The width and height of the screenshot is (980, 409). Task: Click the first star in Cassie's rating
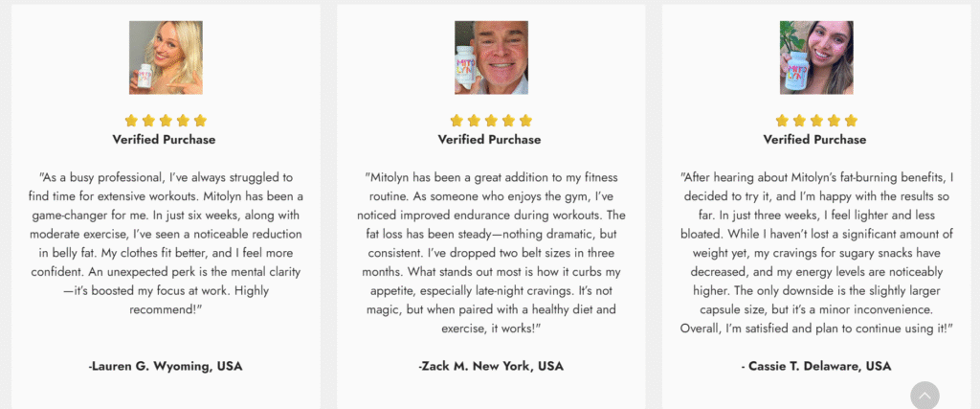coord(783,121)
